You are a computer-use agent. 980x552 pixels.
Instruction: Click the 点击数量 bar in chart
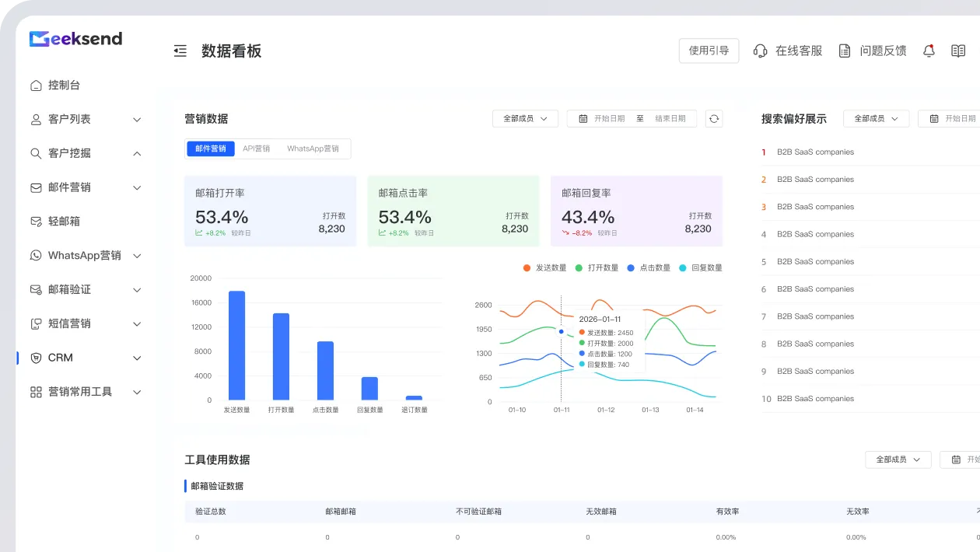coord(325,371)
